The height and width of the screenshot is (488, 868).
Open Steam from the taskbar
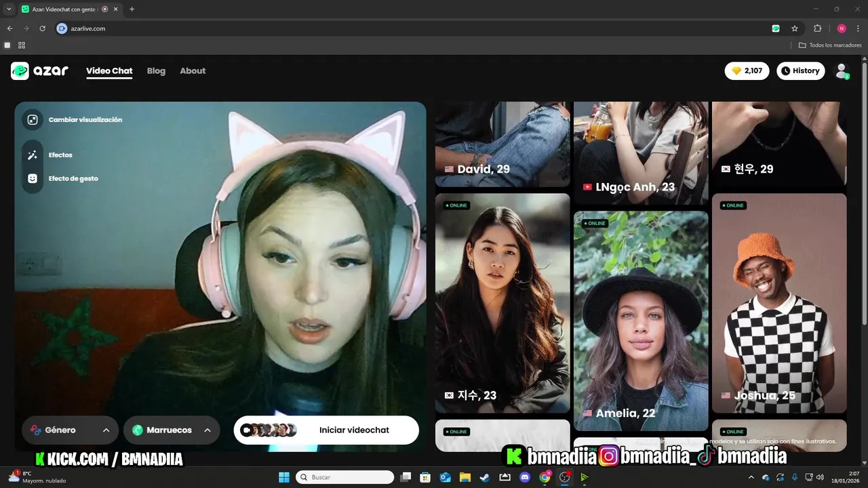[x=485, y=477]
